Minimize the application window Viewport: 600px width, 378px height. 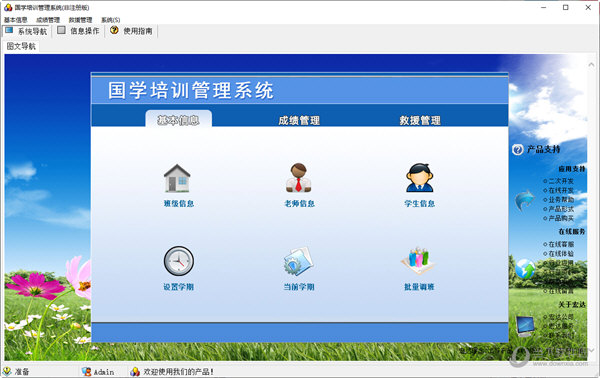pyautogui.click(x=543, y=7)
